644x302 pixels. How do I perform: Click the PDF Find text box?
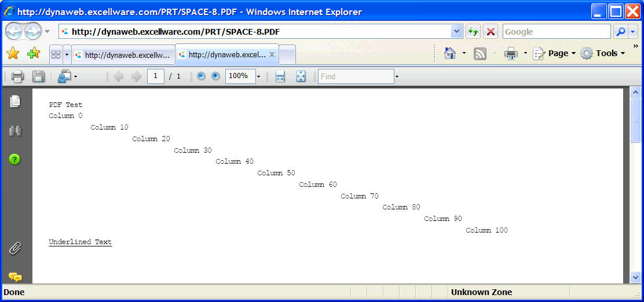(x=356, y=76)
